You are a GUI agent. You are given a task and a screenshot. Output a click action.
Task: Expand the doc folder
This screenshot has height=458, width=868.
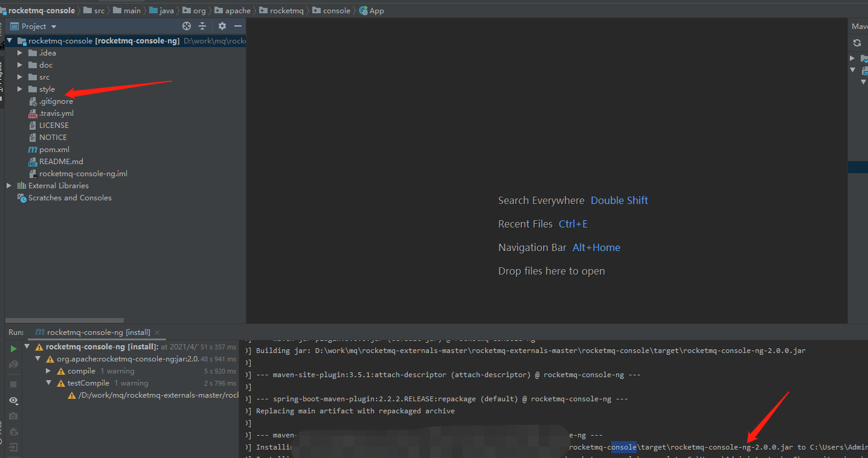pos(20,65)
